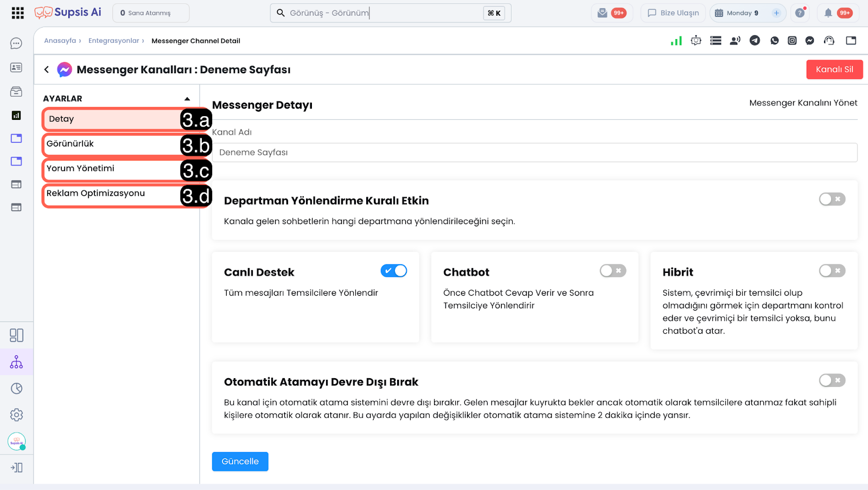Click the Kanalı Sil button

(834, 69)
